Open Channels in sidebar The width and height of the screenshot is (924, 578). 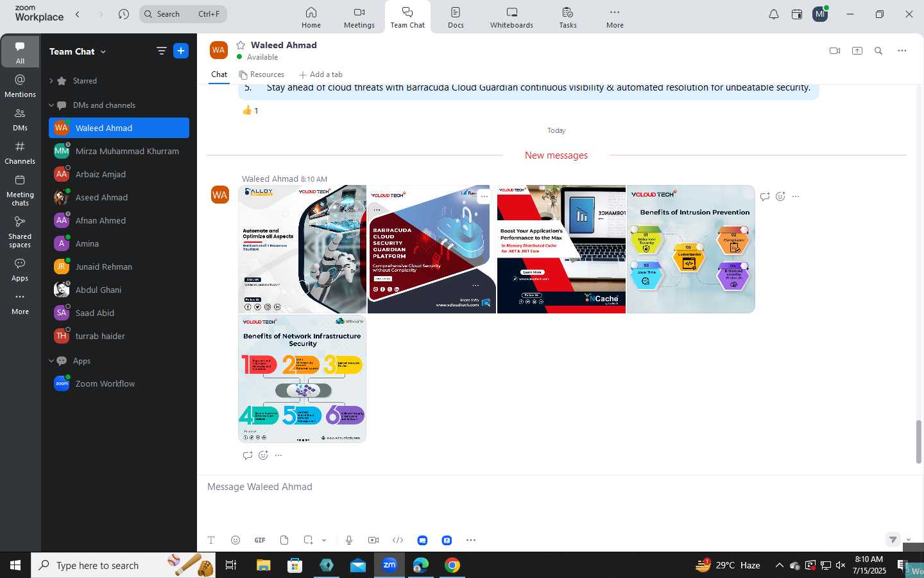[20, 153]
